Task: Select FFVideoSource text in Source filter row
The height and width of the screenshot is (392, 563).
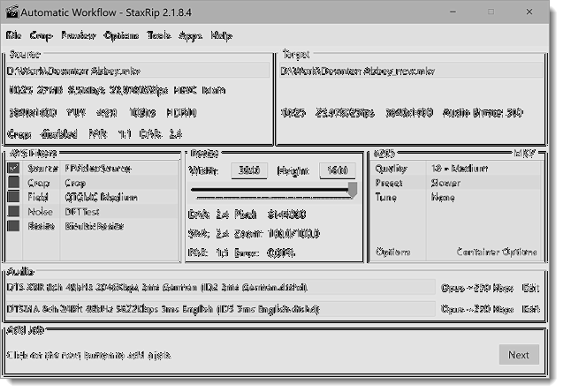Action: 98,169
